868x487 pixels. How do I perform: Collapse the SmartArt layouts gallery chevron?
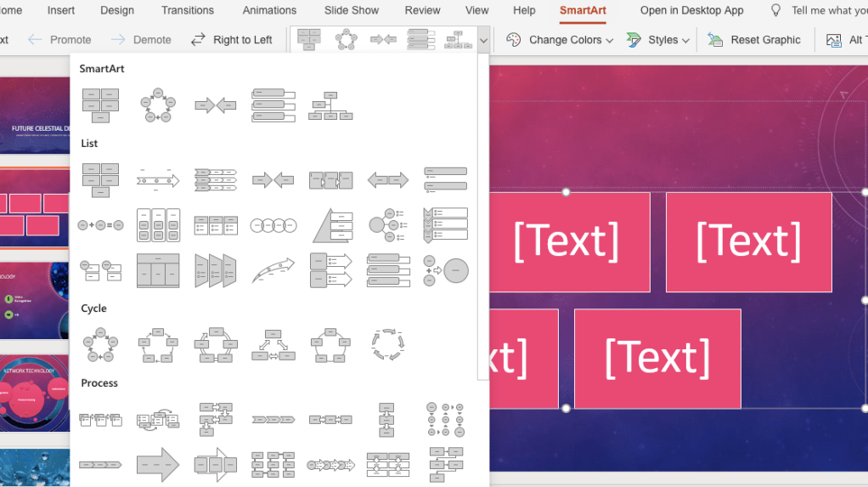(483, 40)
